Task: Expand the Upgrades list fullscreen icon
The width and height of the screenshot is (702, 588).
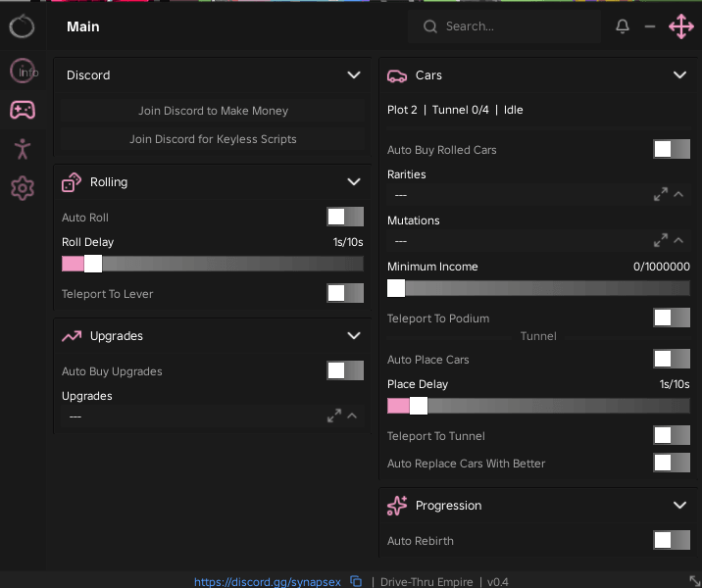Action: (x=334, y=416)
